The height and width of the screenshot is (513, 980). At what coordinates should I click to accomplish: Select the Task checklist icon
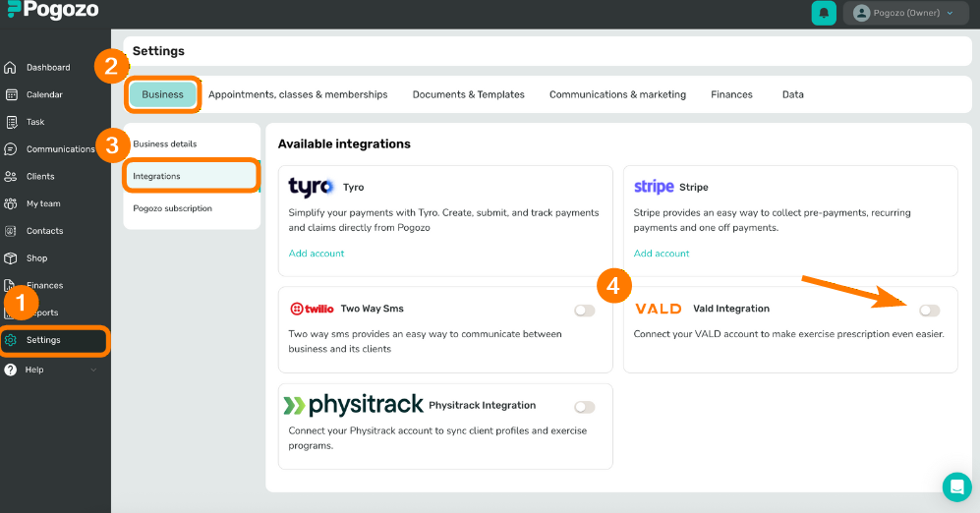(11, 122)
